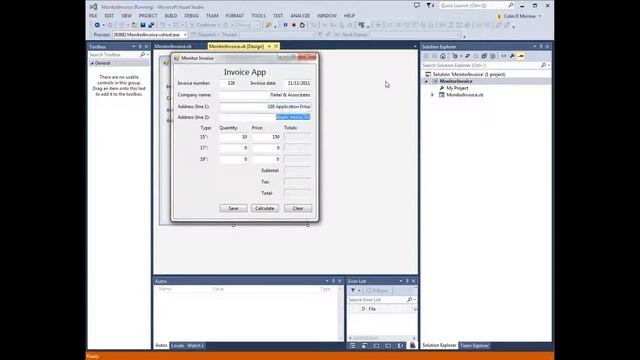This screenshot has width=640, height=360.
Task: Click the Save All toolbar icon
Action: click(x=151, y=25)
